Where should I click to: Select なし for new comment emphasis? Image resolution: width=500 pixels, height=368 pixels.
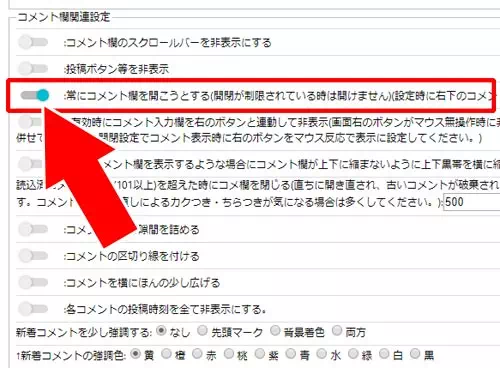click(162, 331)
